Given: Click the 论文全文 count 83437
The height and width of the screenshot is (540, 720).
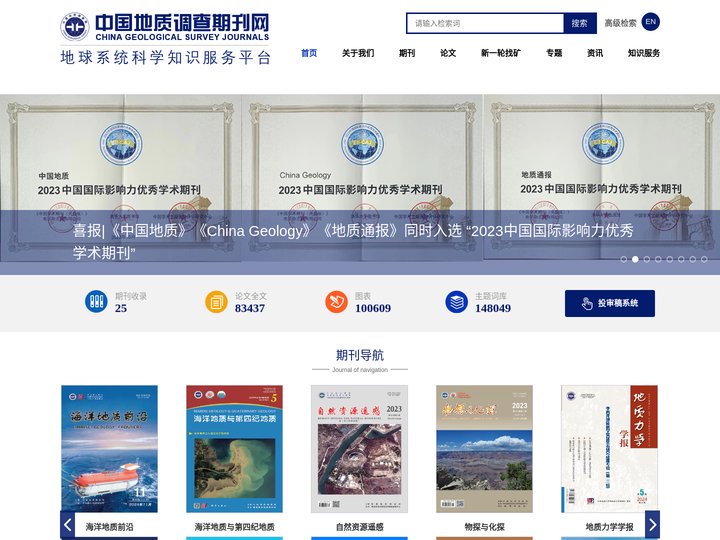Looking at the screenshot, I should [250, 308].
